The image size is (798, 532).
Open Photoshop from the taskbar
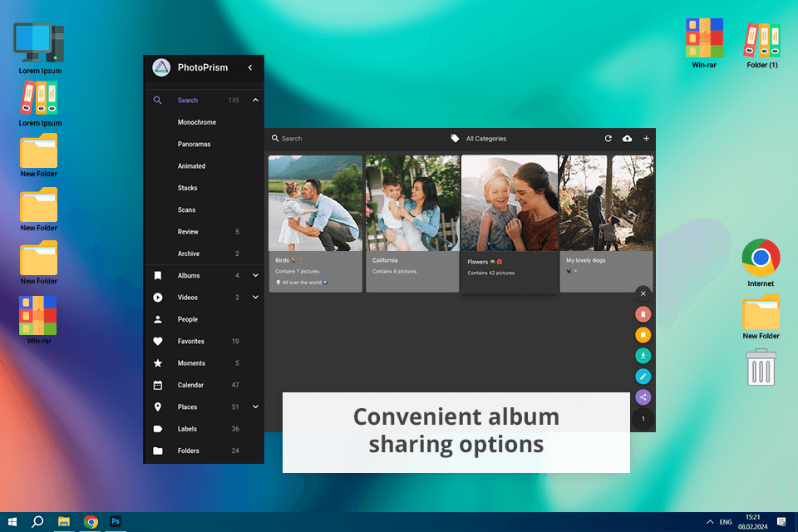(x=116, y=521)
